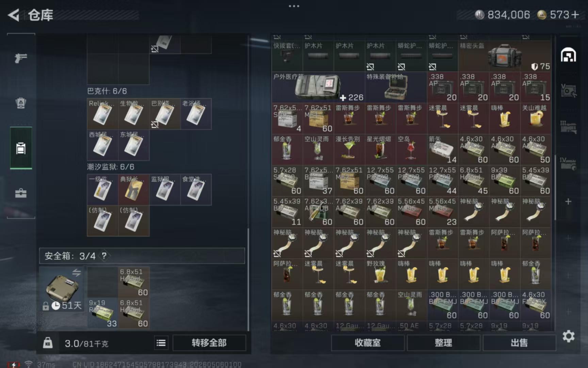This screenshot has height=368, width=588.
Task: Select the 7.62x51 M62 ammo box
Action: pyautogui.click(x=349, y=181)
